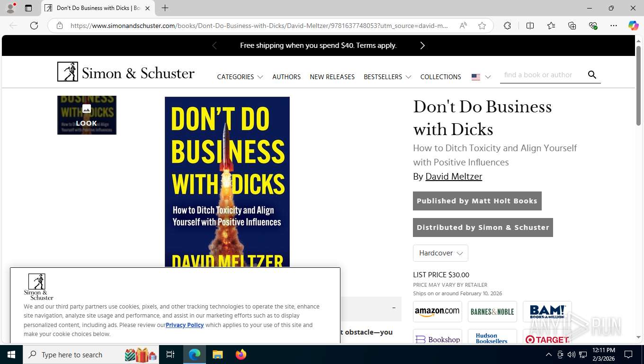The width and height of the screenshot is (644, 364).
Task: Open New Releases
Action: [x=332, y=77]
